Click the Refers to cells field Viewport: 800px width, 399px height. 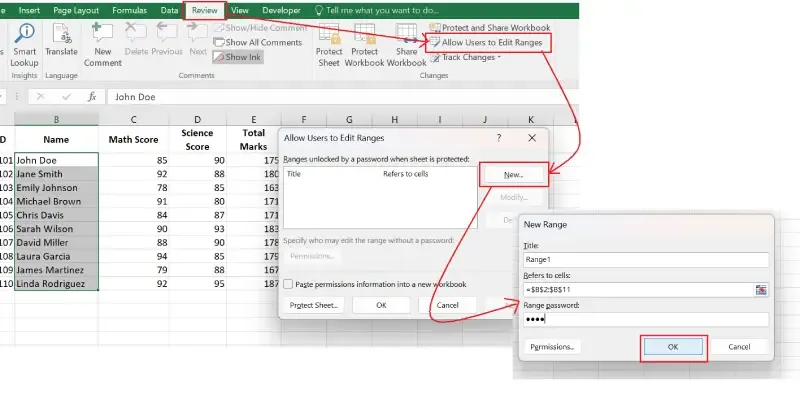pyautogui.click(x=638, y=290)
